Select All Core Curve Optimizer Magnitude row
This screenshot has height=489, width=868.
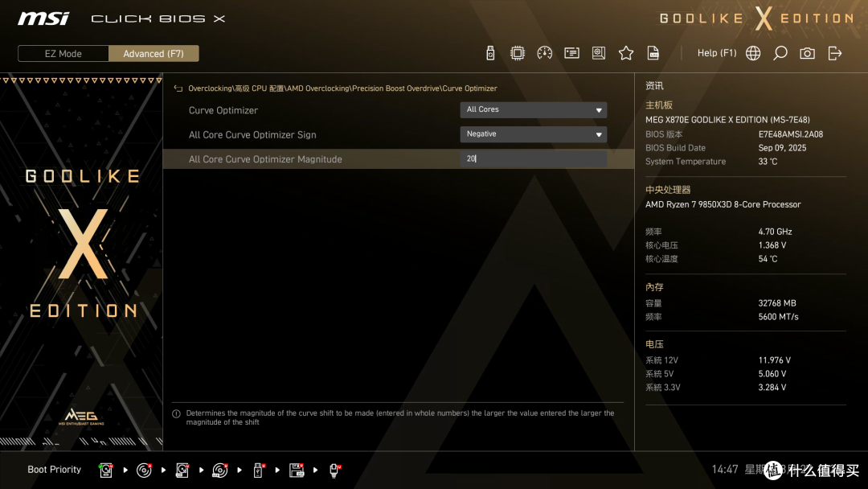click(399, 159)
